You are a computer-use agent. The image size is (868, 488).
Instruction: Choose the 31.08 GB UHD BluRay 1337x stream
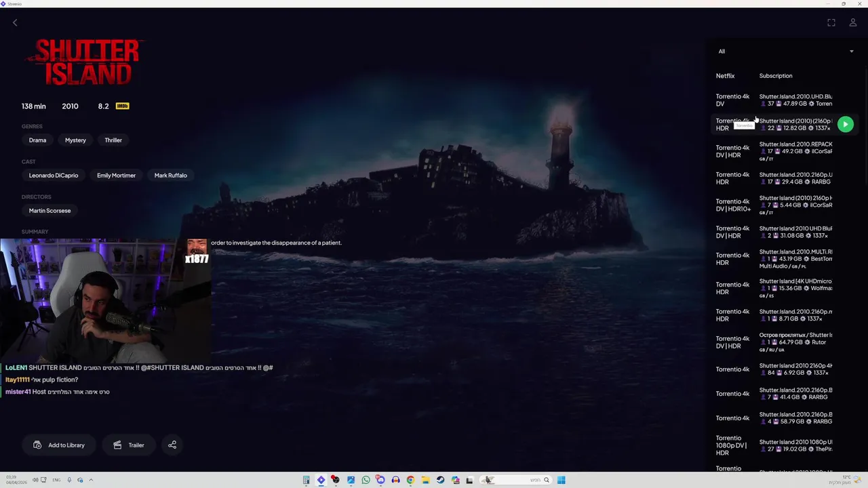pyautogui.click(x=785, y=232)
